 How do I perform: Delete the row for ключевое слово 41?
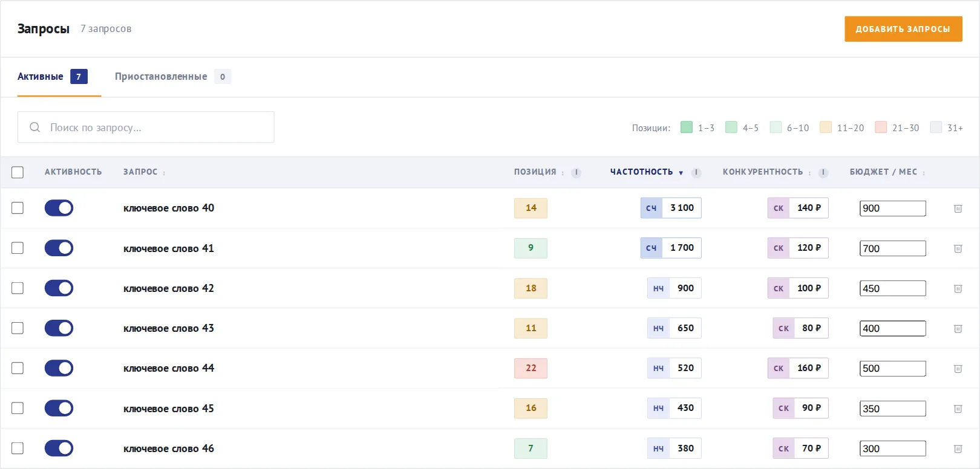pos(958,248)
